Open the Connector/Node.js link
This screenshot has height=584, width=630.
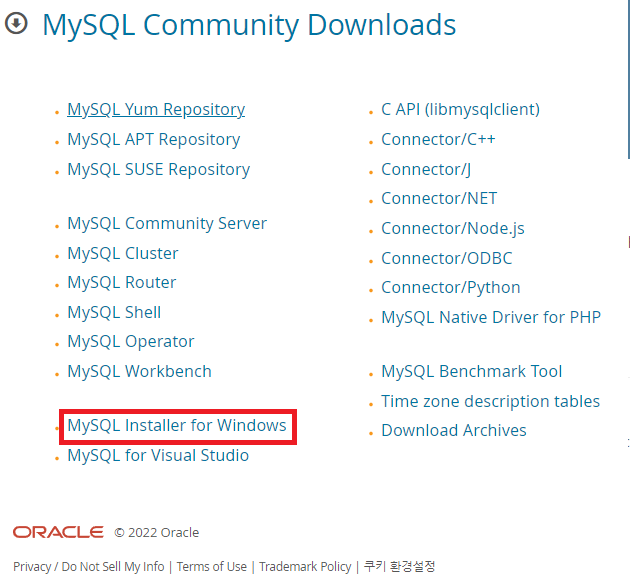click(x=452, y=228)
